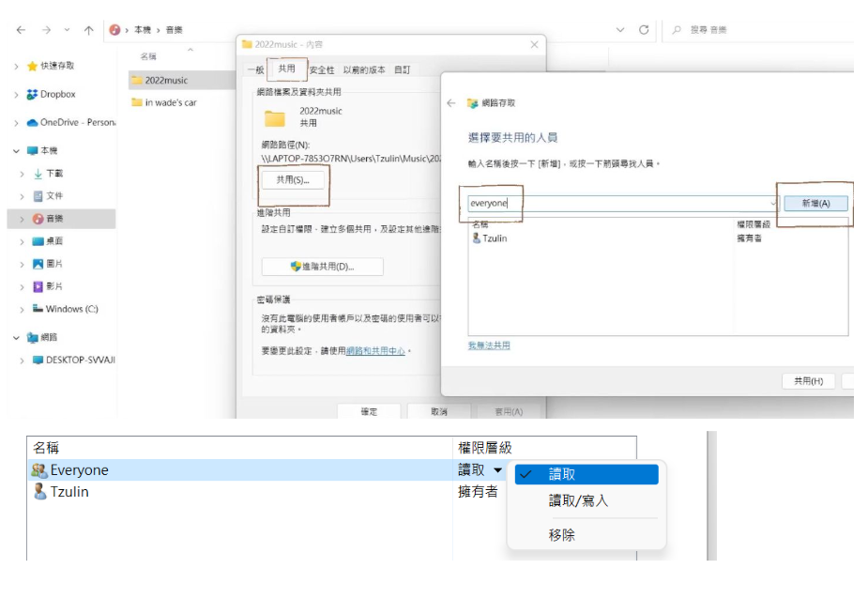This screenshot has height=614, width=868.
Task: Click 取消 in properties dialog
Action: click(439, 411)
